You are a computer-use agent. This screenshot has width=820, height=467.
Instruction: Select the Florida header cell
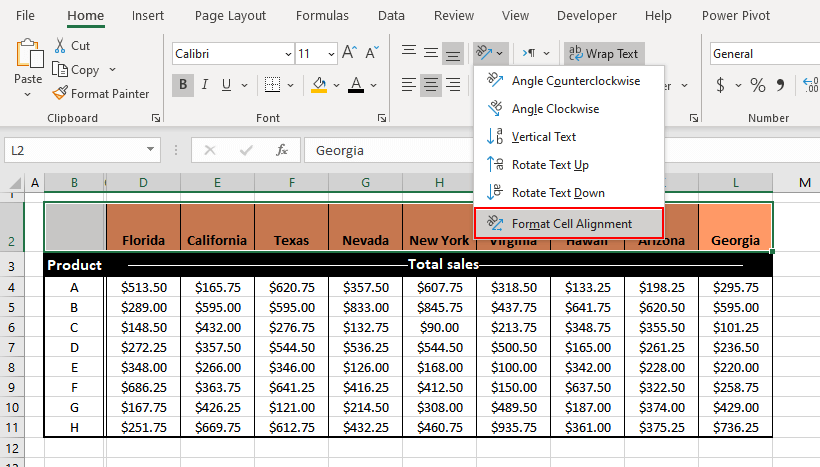click(143, 227)
